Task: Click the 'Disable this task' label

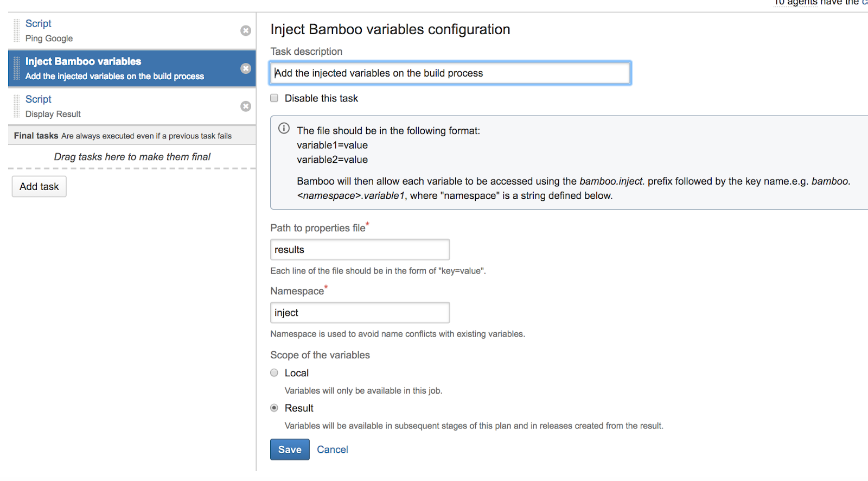Action: coord(321,98)
